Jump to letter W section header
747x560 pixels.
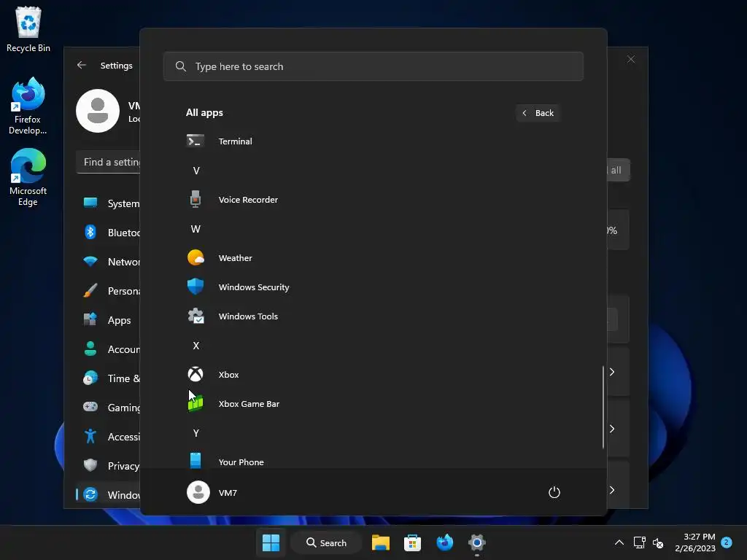[x=196, y=228]
